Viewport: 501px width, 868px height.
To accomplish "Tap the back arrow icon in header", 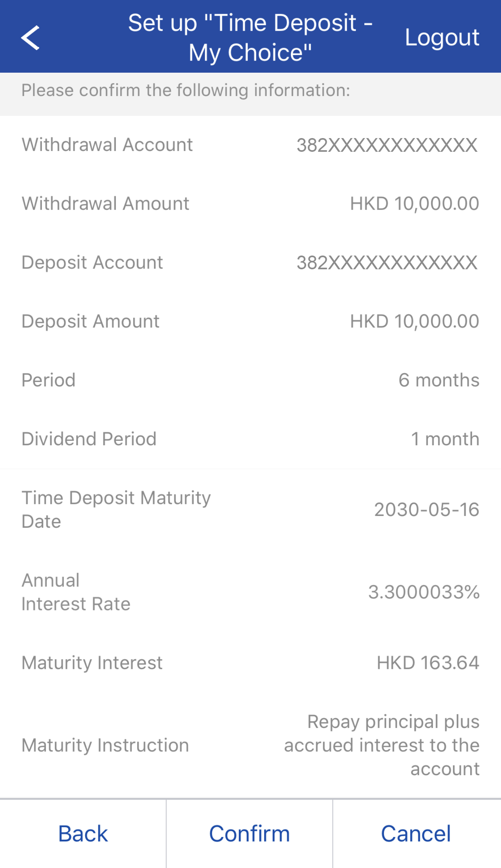I will [30, 38].
